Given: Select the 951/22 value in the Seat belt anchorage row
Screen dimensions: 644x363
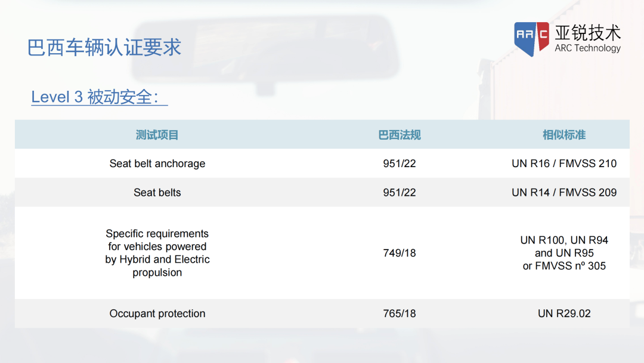Looking at the screenshot, I should [399, 164].
